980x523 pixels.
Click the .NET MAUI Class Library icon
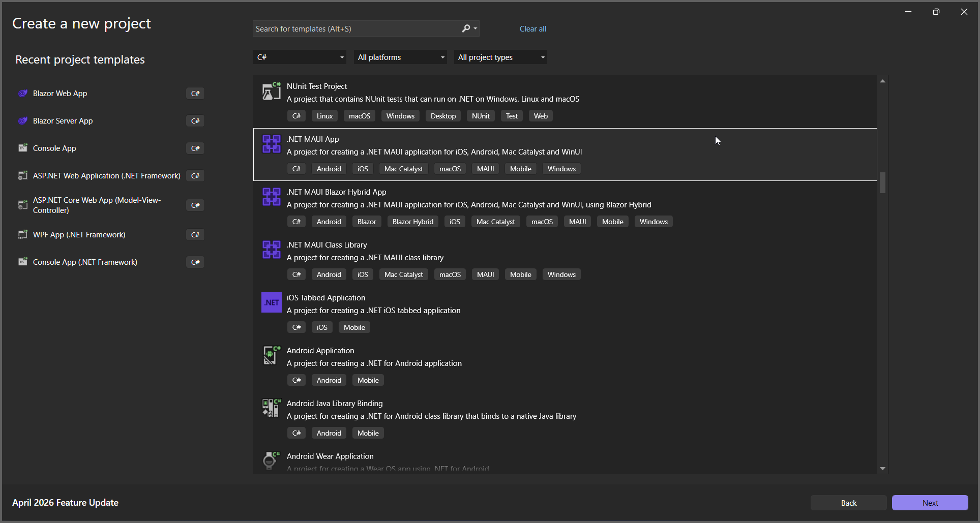pos(271,250)
